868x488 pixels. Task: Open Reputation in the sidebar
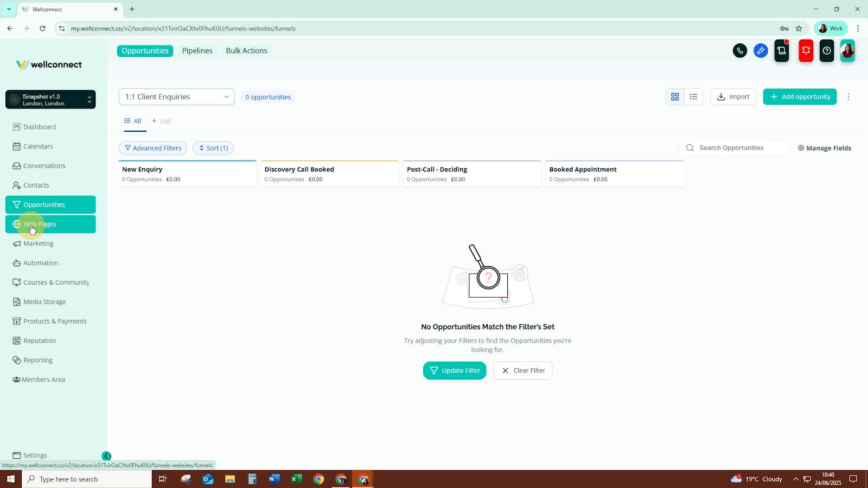tap(50, 341)
